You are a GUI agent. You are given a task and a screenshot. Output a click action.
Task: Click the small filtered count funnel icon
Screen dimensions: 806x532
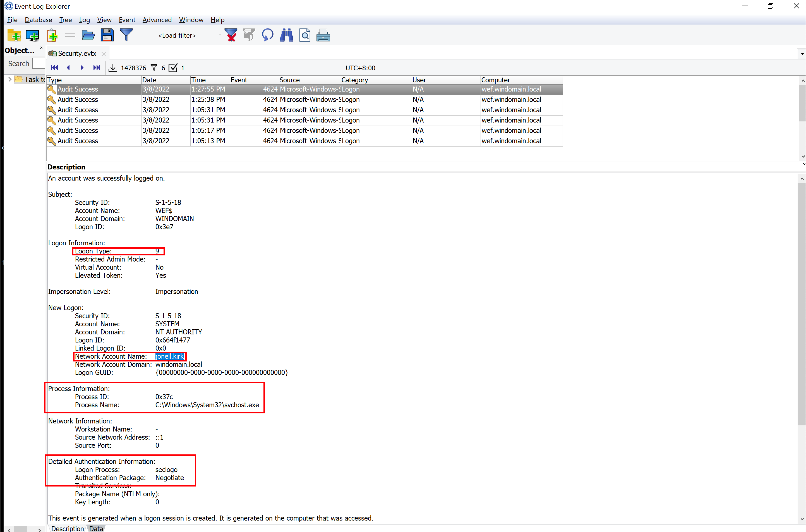[154, 68]
